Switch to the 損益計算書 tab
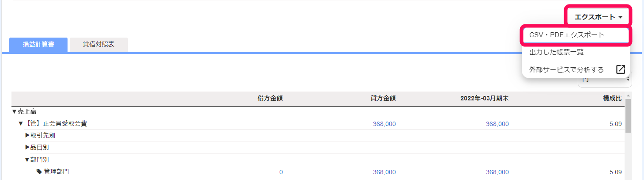This screenshot has height=180, width=644. [38, 45]
